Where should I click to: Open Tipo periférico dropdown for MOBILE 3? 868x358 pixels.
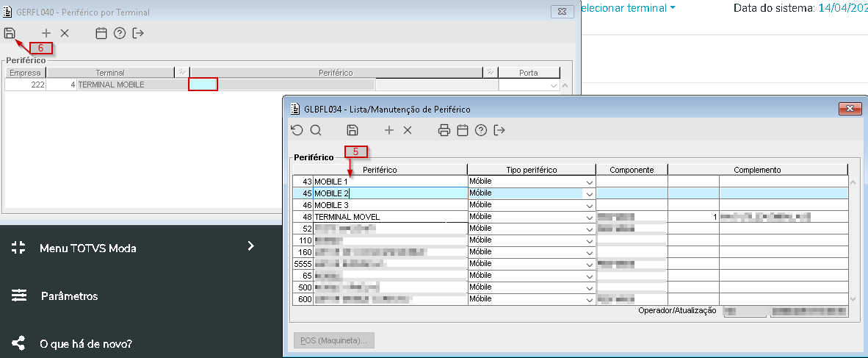(x=590, y=206)
